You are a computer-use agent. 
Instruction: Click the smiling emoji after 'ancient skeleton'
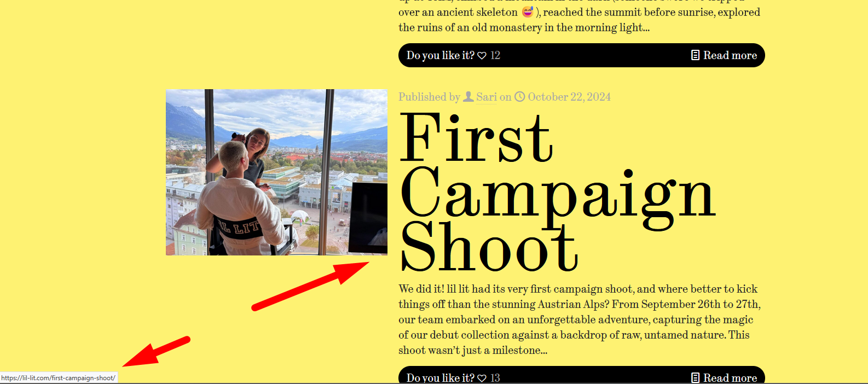[x=528, y=11]
